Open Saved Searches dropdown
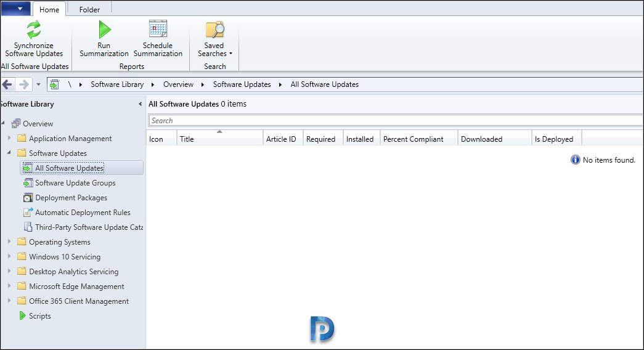This screenshot has width=644, height=350. click(214, 39)
